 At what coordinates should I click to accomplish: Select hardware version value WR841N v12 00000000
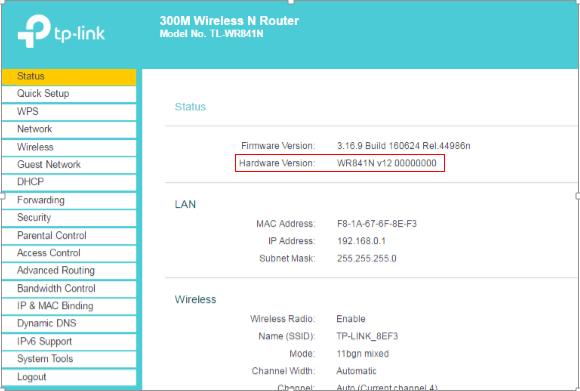pyautogui.click(x=387, y=163)
